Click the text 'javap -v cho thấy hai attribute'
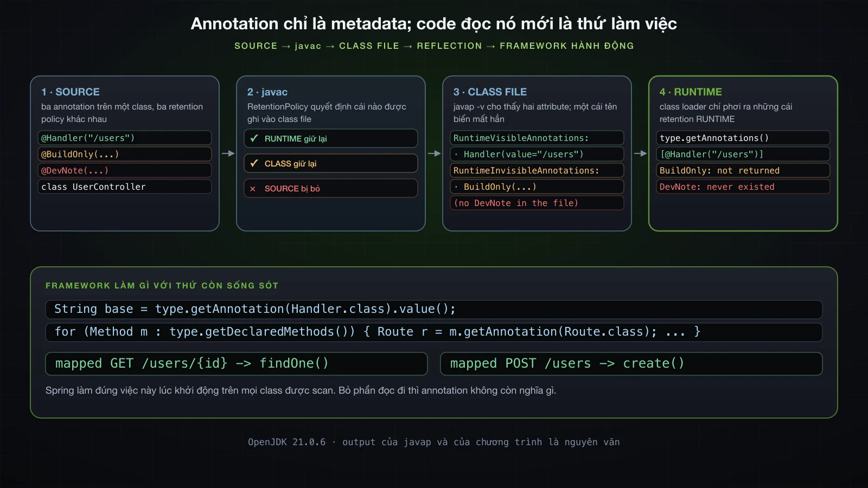Image resolution: width=868 pixels, height=488 pixels. point(535,113)
